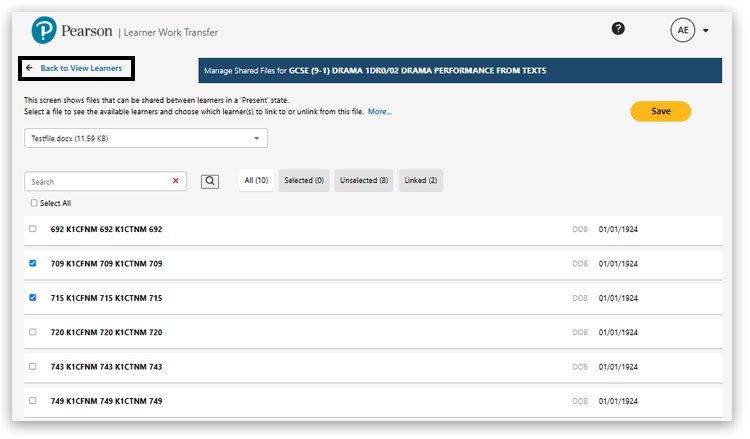Go Back to View Learners

coord(76,69)
